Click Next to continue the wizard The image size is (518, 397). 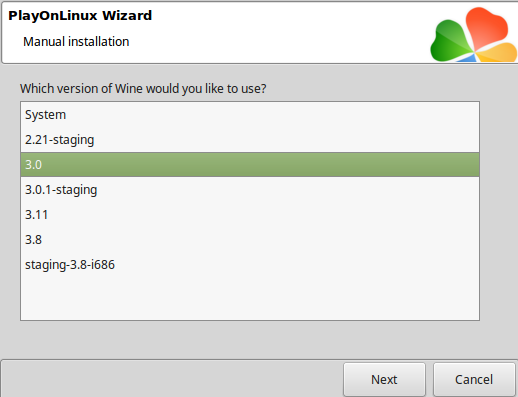click(384, 379)
